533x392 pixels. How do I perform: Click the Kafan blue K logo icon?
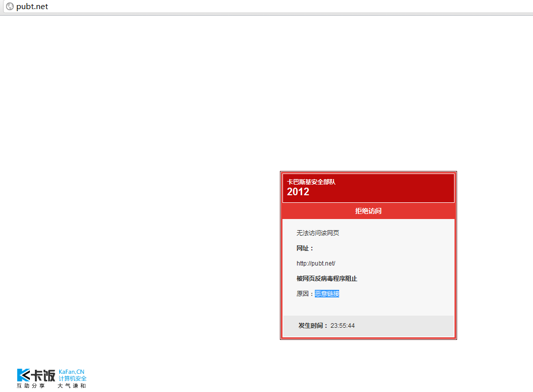pos(24,375)
